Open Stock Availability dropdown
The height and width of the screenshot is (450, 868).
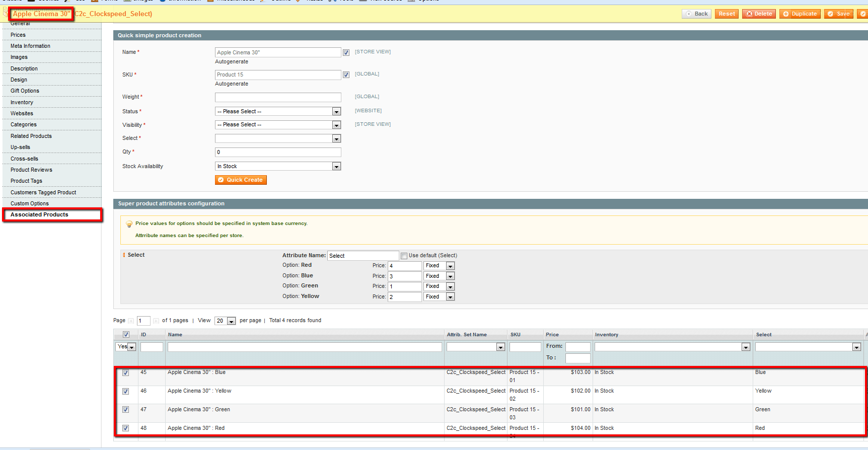(x=278, y=166)
